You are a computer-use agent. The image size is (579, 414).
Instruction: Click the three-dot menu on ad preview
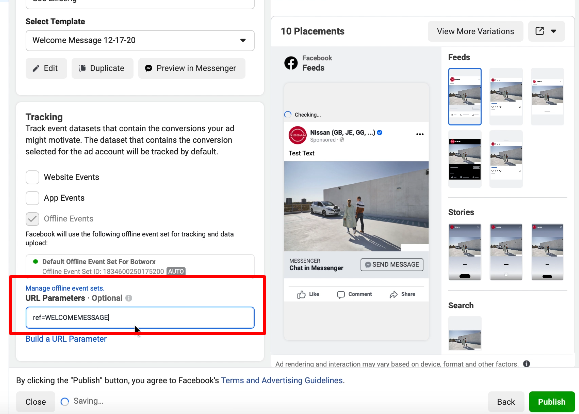tap(419, 134)
